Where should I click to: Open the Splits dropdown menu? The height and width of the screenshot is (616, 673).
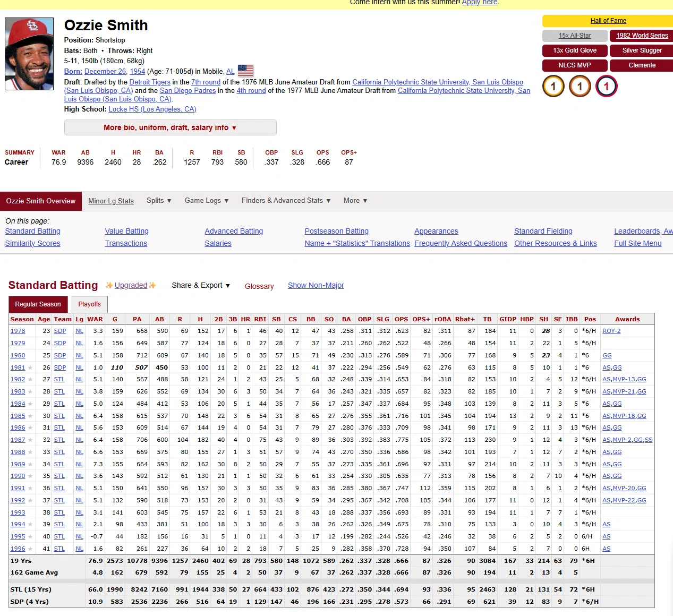[x=159, y=201]
